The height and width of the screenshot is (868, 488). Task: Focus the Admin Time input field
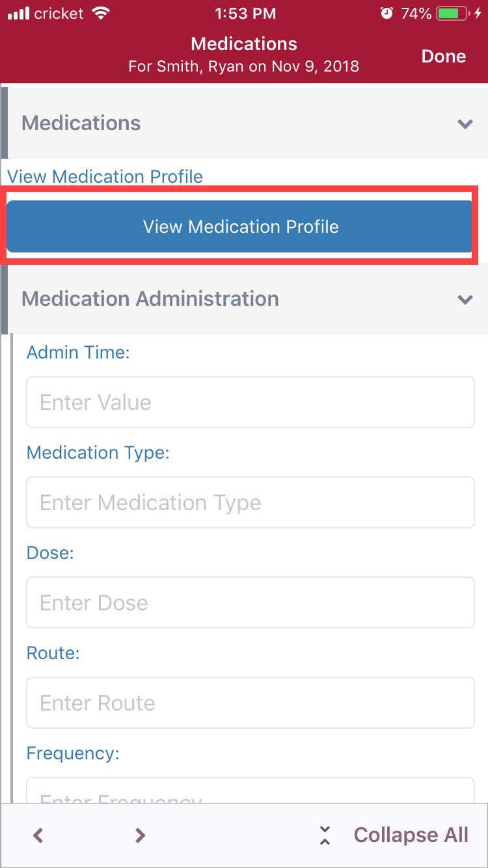(x=251, y=402)
